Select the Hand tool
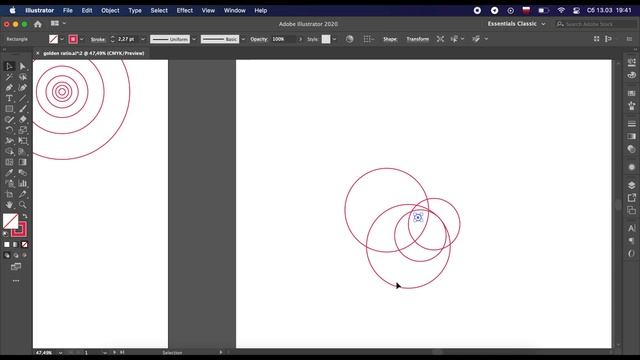This screenshot has width=640, height=360. [9, 205]
